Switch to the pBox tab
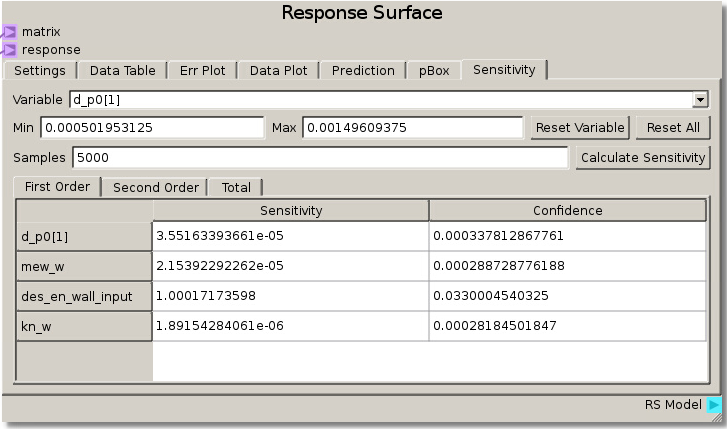Image resolution: width=727 pixels, height=429 pixels. (x=434, y=71)
